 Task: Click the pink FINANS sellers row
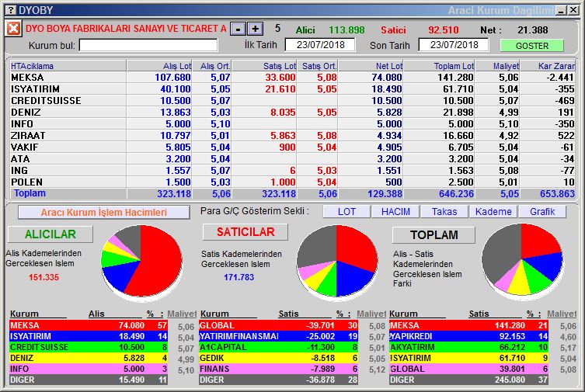278,369
